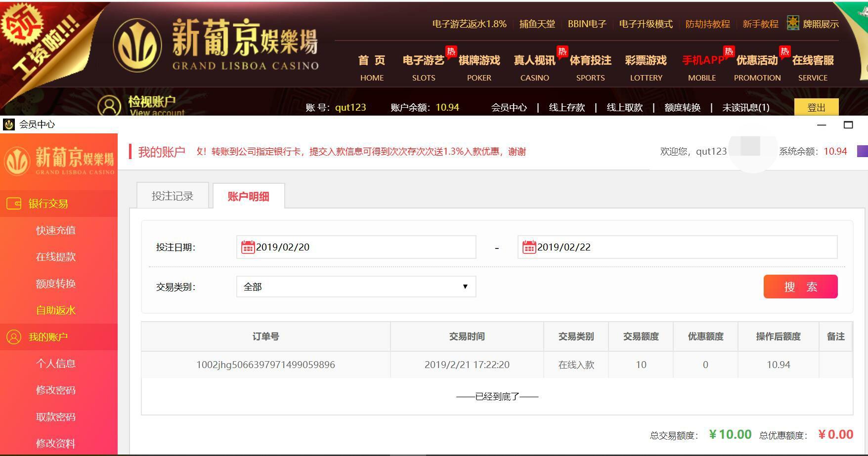This screenshot has width=868, height=456.
Task: Expand the 我的账户 sidebar section
Action: pyautogui.click(x=59, y=337)
